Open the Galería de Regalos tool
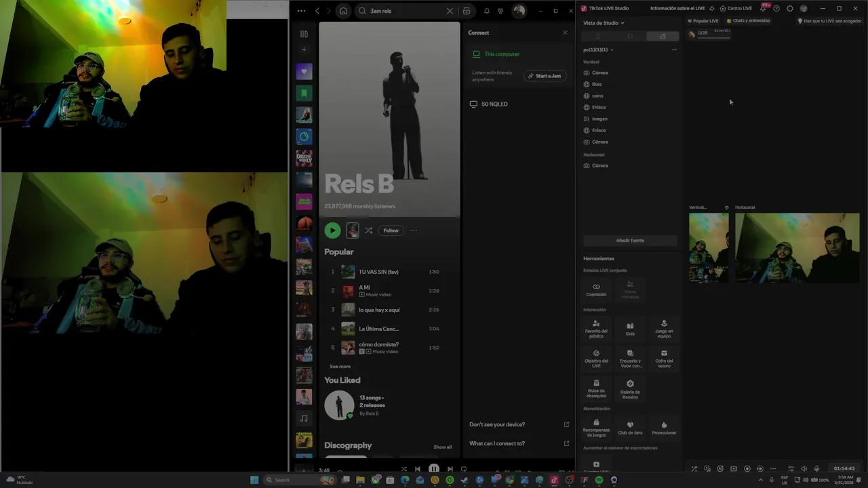Screen dimensions: 868x488 tap(630, 389)
